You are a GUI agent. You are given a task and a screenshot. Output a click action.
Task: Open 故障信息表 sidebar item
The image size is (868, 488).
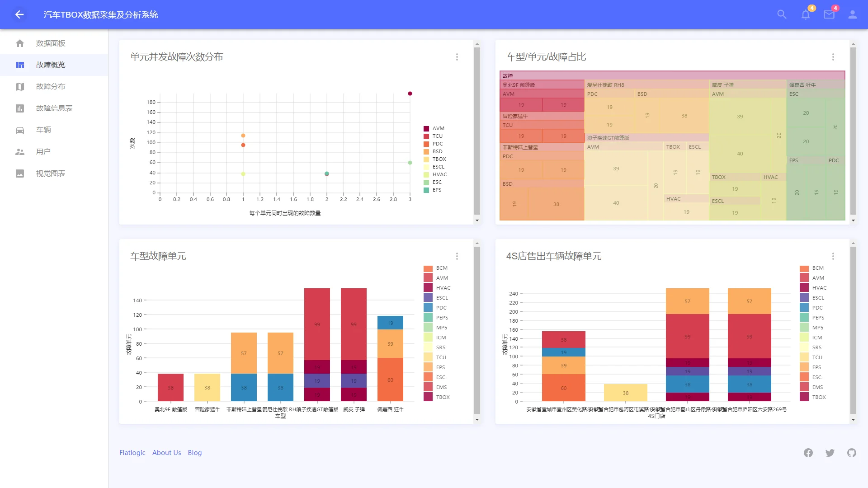54,108
